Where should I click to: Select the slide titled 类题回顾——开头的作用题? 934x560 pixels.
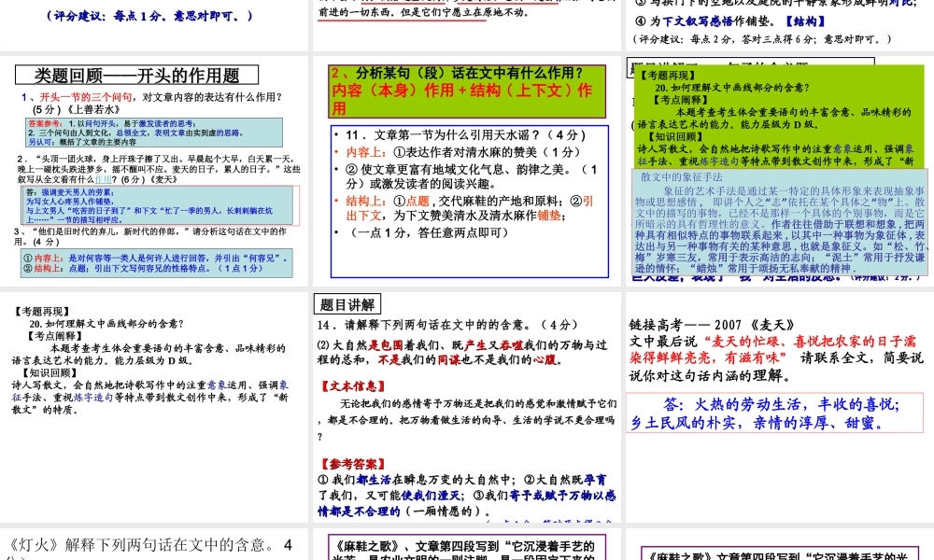point(154,171)
